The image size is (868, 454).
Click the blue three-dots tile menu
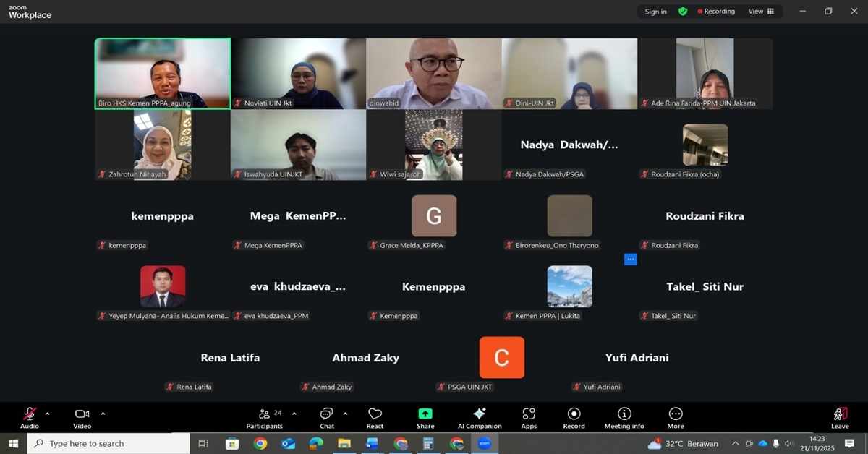pyautogui.click(x=630, y=259)
